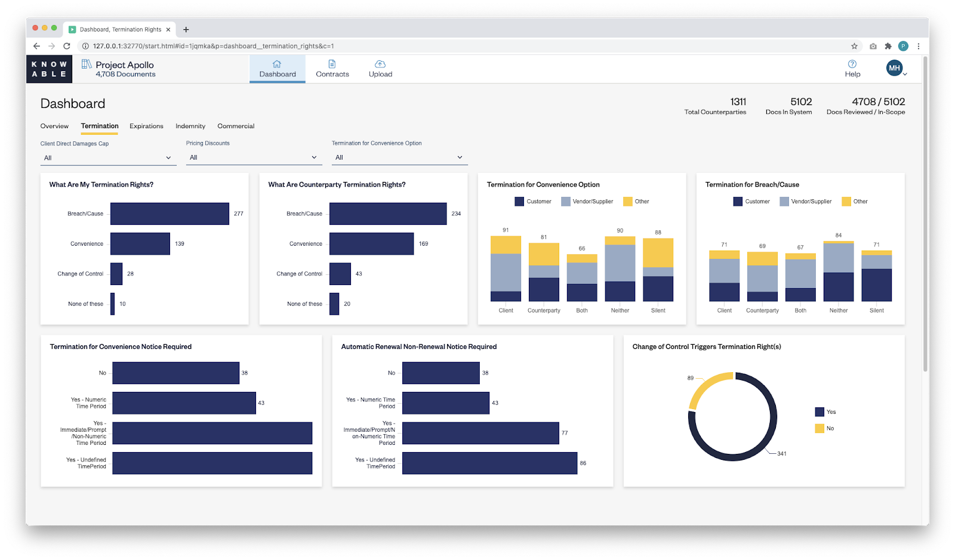
Task: Open the MH user avatar menu
Action: click(x=894, y=68)
